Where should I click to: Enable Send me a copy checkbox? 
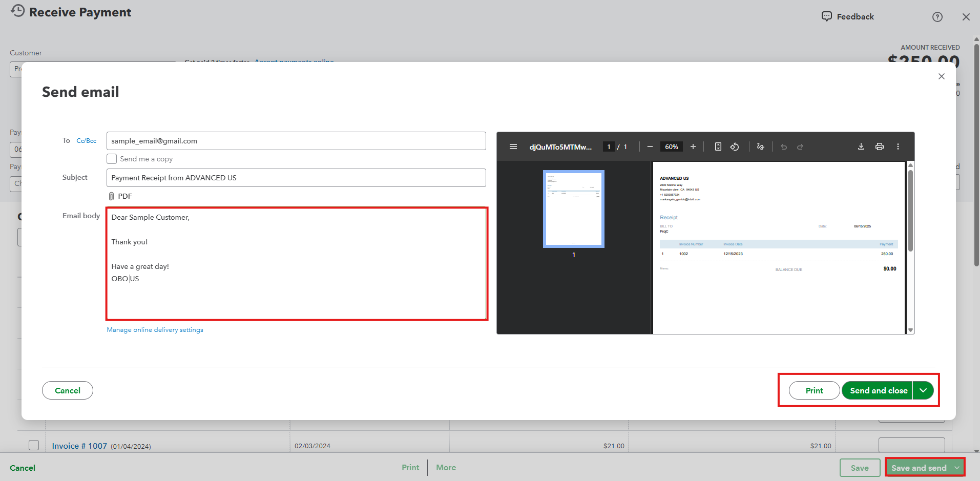112,159
